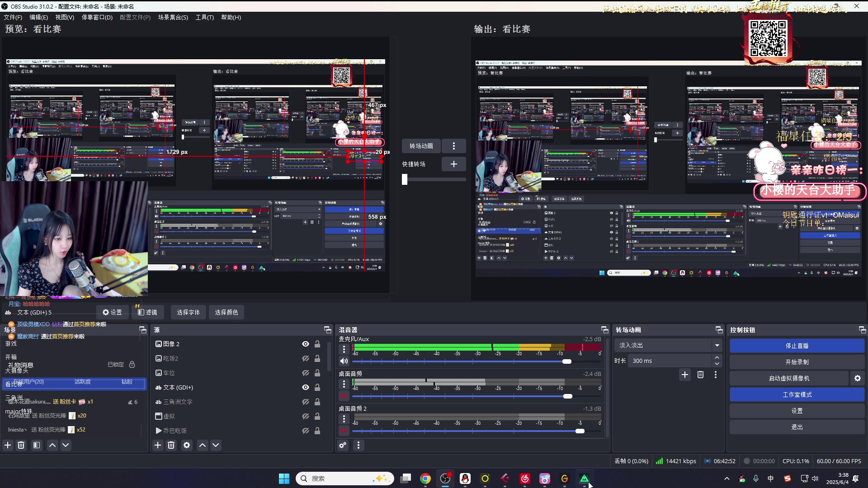The width and height of the screenshot is (868, 488).
Task: Open 滤镜 filters for selected source
Action: (147, 312)
